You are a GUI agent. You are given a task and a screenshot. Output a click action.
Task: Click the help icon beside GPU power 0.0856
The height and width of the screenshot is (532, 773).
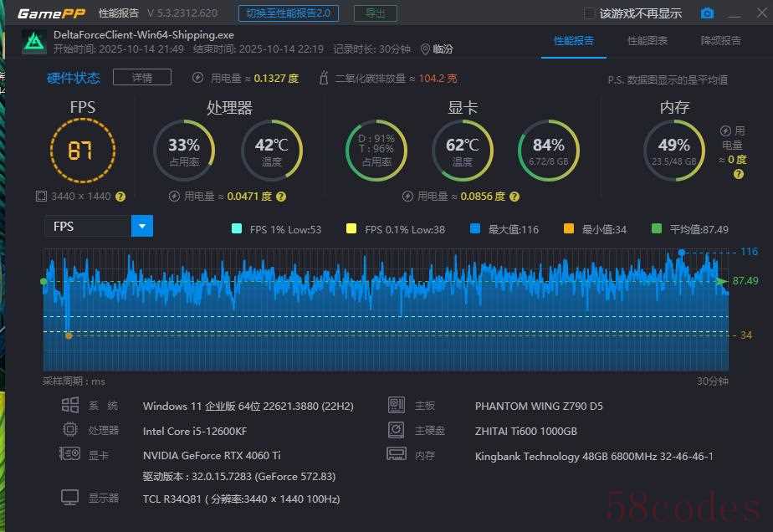point(514,197)
